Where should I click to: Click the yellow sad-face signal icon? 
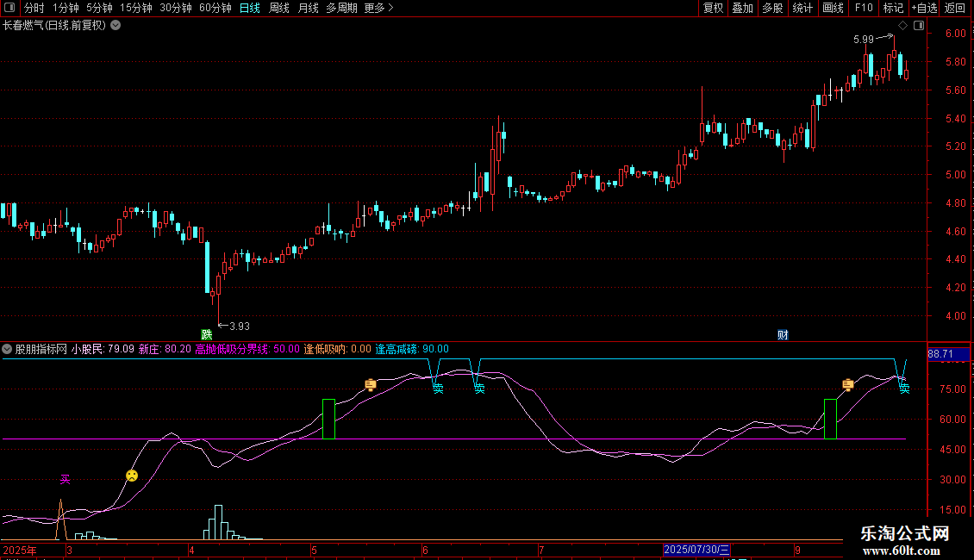(x=132, y=476)
